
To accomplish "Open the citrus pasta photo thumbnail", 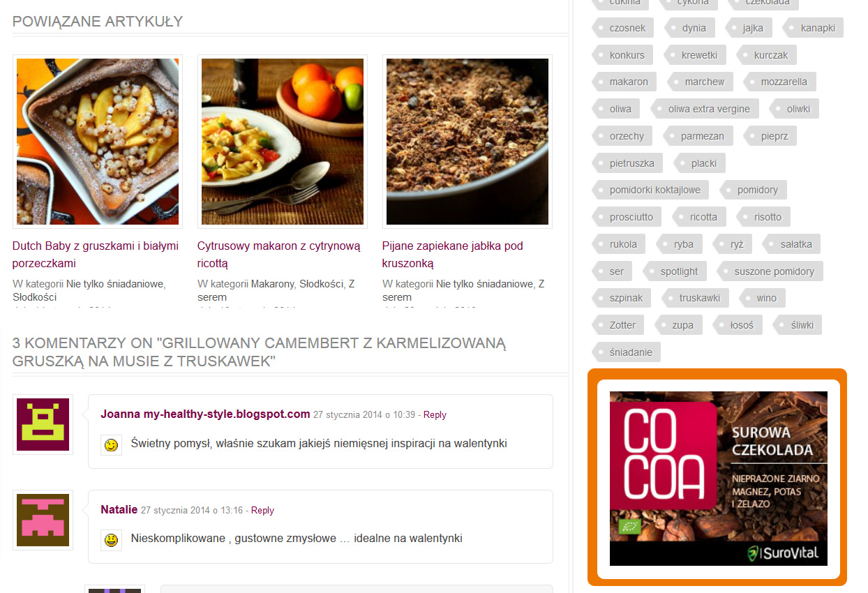I will [283, 142].
